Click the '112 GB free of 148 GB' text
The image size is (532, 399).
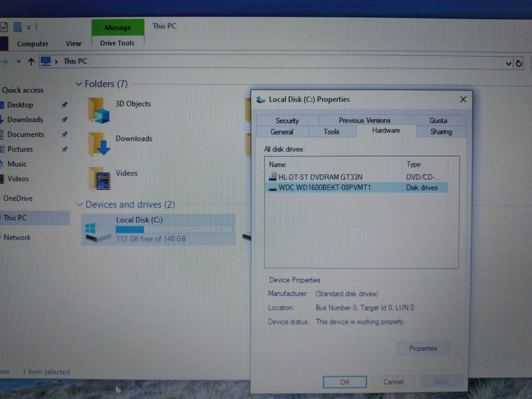pos(151,239)
